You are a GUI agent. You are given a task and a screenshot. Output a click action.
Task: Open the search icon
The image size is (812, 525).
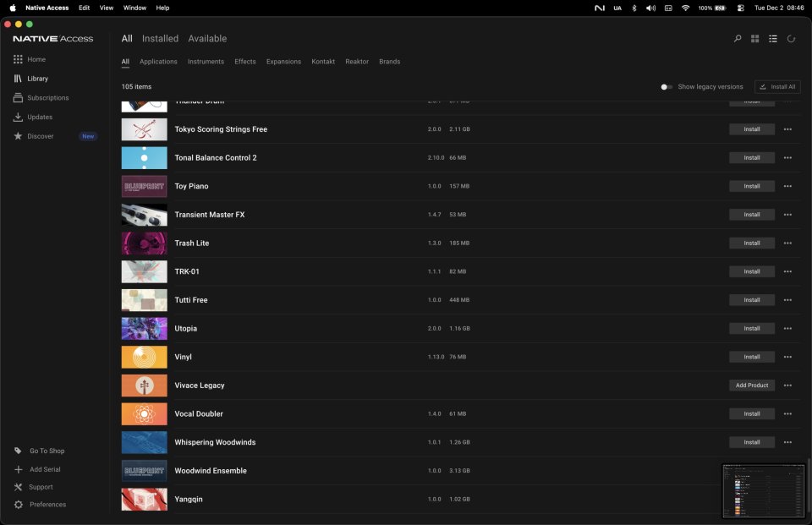[x=737, y=38]
